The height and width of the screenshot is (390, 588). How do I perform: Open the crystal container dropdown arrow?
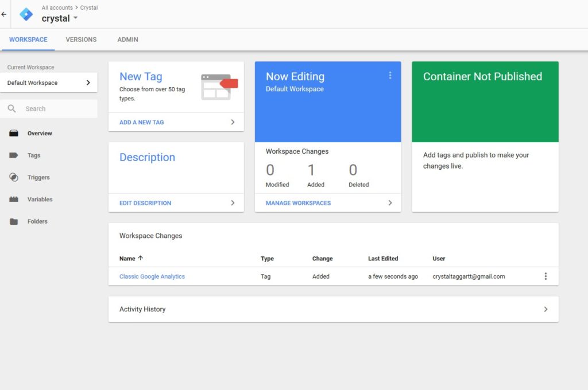[75, 18]
